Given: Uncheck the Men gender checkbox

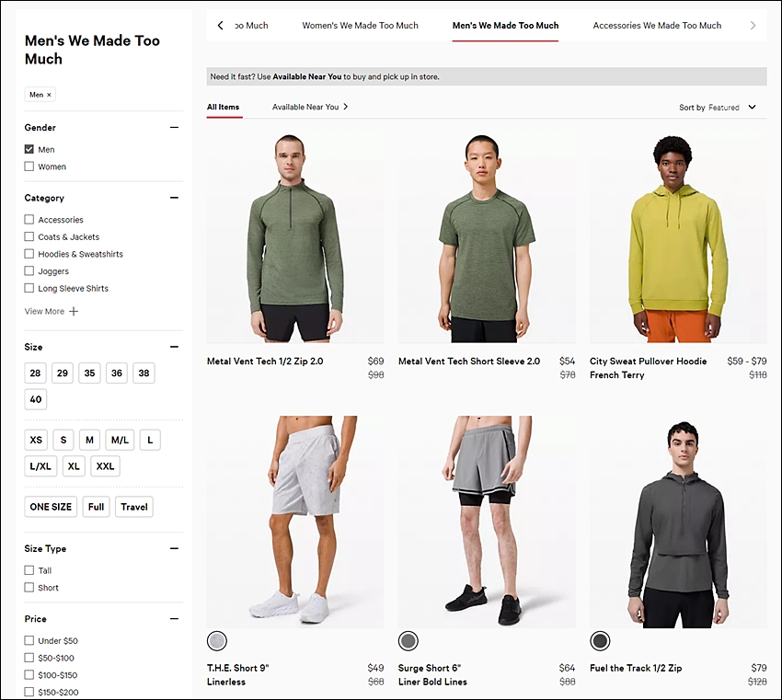Looking at the screenshot, I should (x=29, y=149).
